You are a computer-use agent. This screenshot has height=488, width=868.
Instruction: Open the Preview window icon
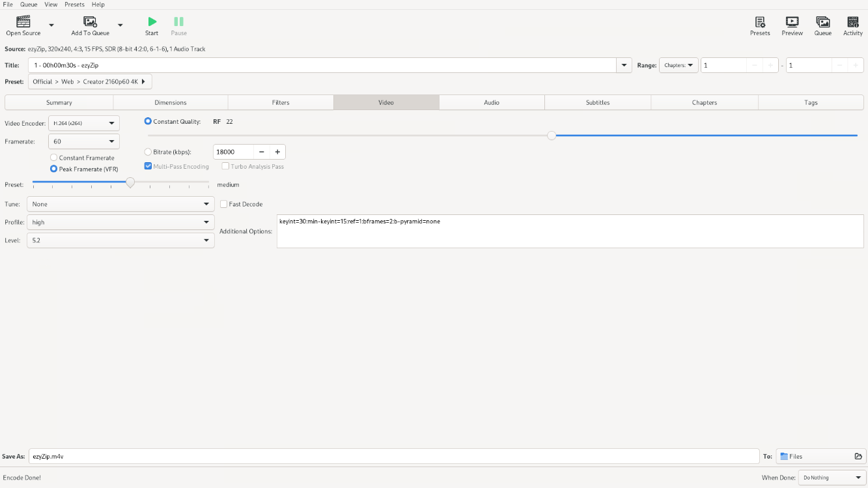point(792,22)
